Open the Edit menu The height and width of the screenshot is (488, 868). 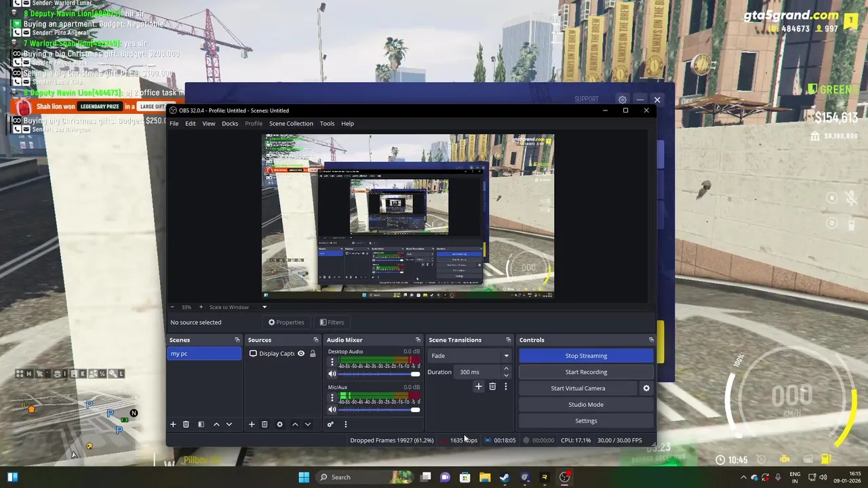click(191, 123)
